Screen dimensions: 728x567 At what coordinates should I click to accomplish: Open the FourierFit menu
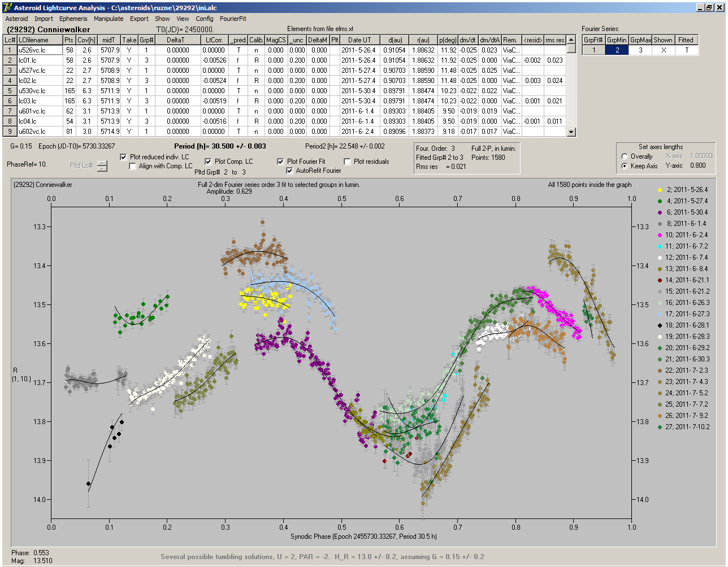[233, 19]
